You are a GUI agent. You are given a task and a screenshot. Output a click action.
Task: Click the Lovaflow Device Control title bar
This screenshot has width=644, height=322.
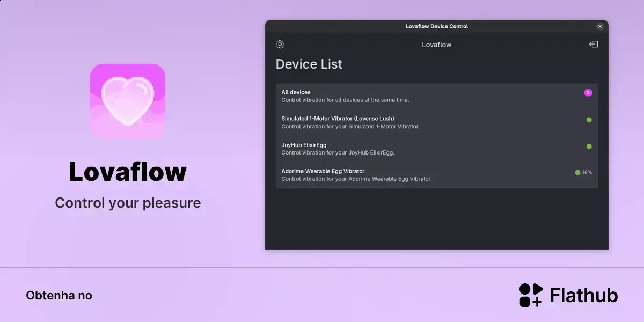(437, 26)
